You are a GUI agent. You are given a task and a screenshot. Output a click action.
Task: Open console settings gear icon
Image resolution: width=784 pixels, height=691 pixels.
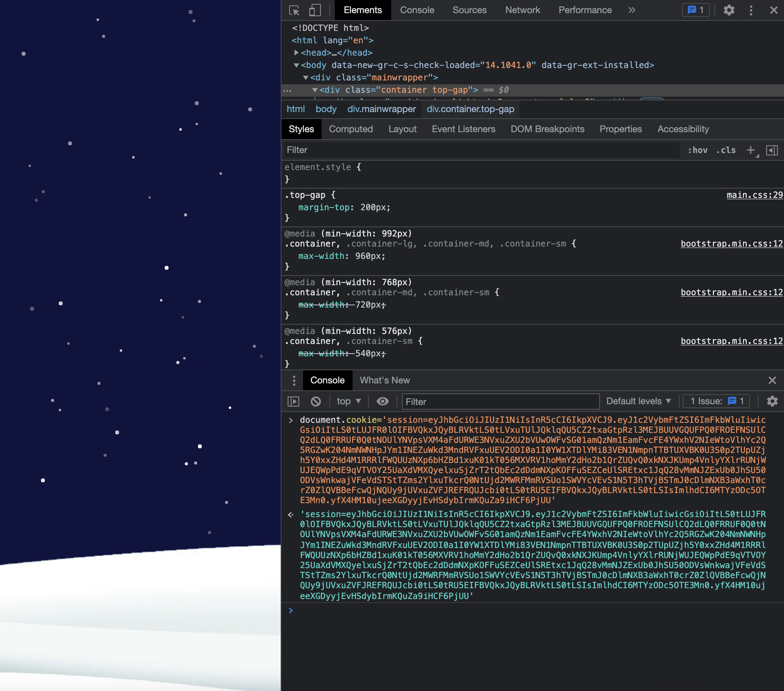coord(772,402)
